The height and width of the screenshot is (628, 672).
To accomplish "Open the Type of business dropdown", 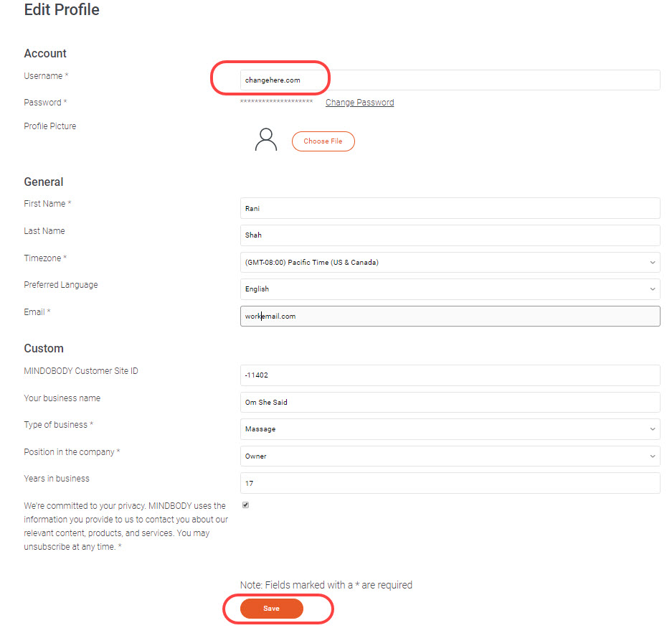I will [x=449, y=429].
